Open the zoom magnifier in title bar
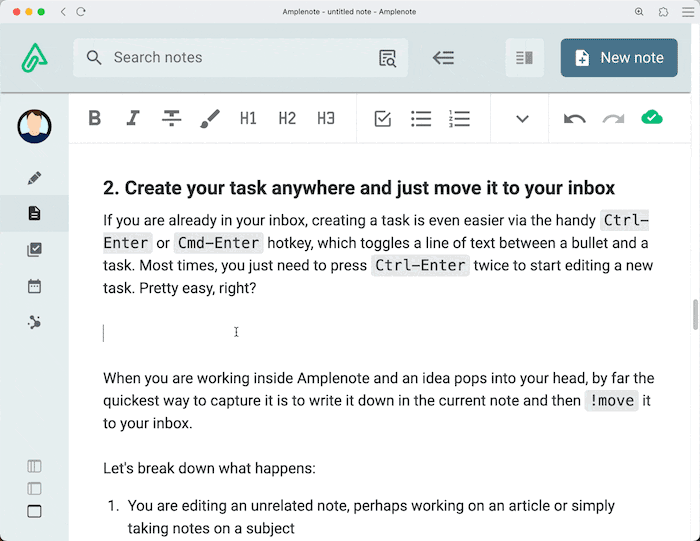Viewport: 700px width, 541px height. pos(639,12)
